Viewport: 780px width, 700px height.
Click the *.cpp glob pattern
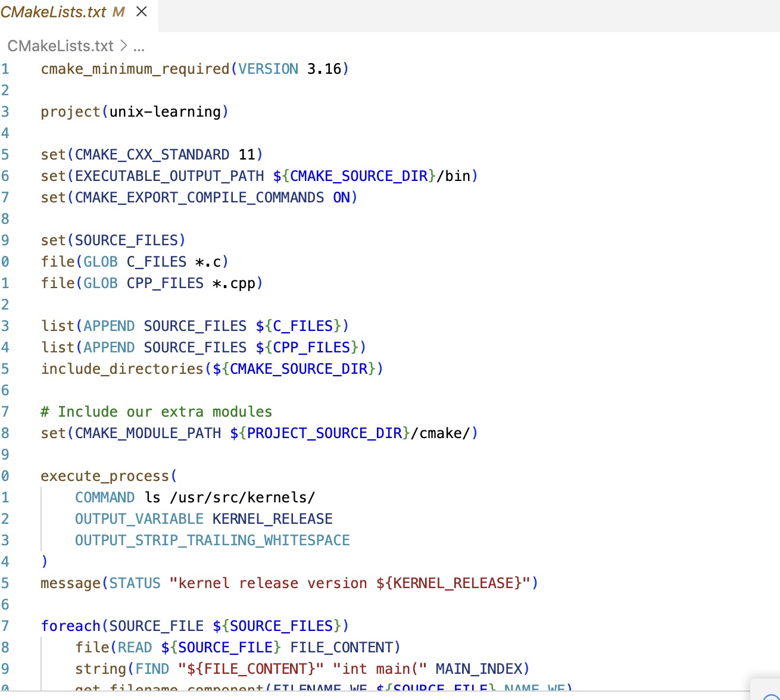(234, 283)
